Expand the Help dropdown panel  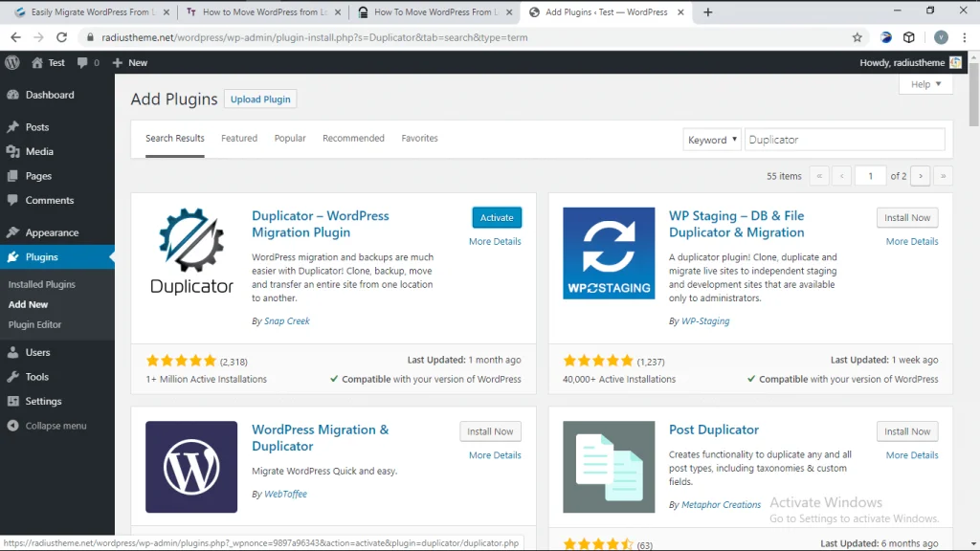tap(924, 84)
